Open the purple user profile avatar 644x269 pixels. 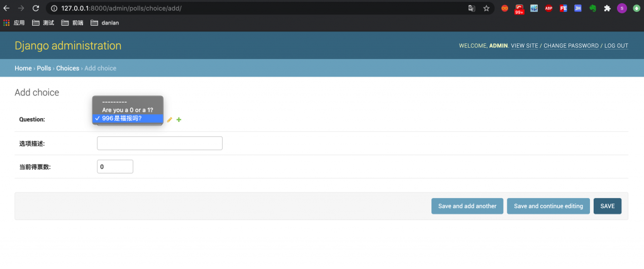[x=622, y=8]
